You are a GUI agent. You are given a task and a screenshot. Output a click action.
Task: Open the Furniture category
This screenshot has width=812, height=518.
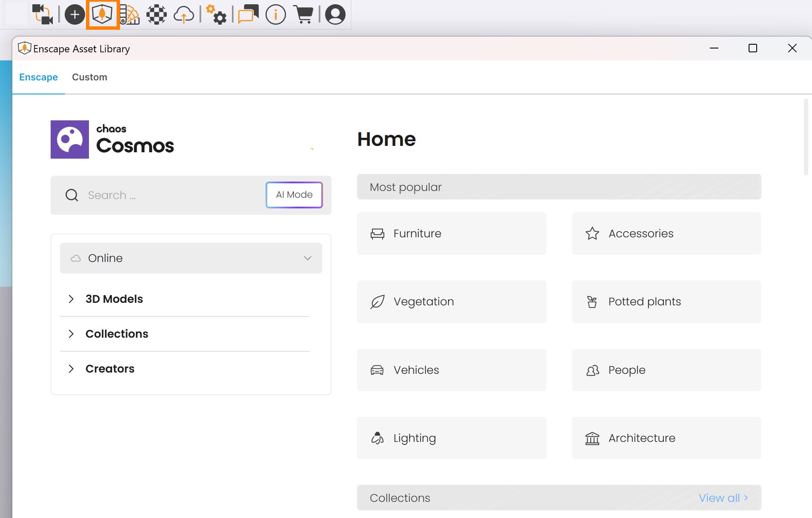pyautogui.click(x=452, y=233)
